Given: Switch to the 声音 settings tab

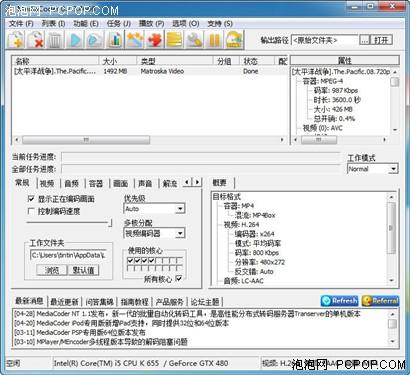Looking at the screenshot, I should 145,183.
